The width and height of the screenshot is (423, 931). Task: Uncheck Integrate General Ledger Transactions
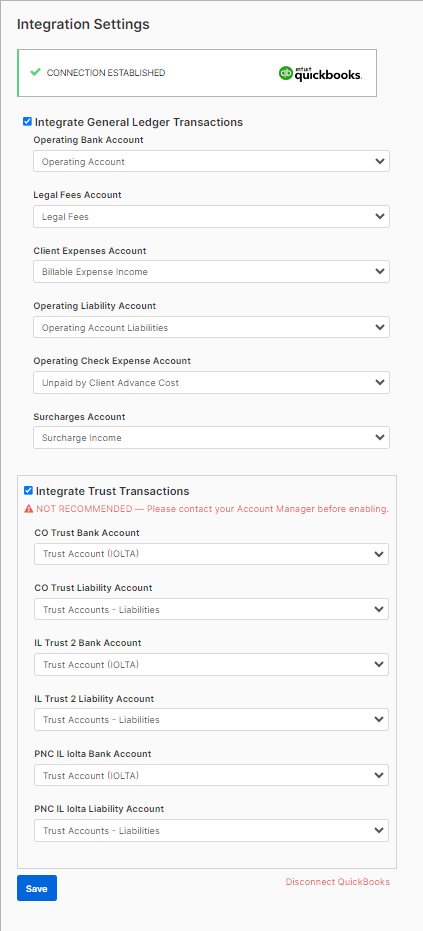(27, 122)
